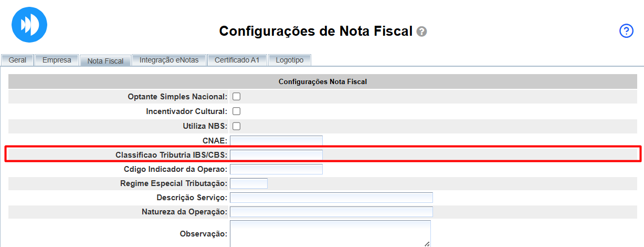Click the gray help icon beside the title

(421, 32)
